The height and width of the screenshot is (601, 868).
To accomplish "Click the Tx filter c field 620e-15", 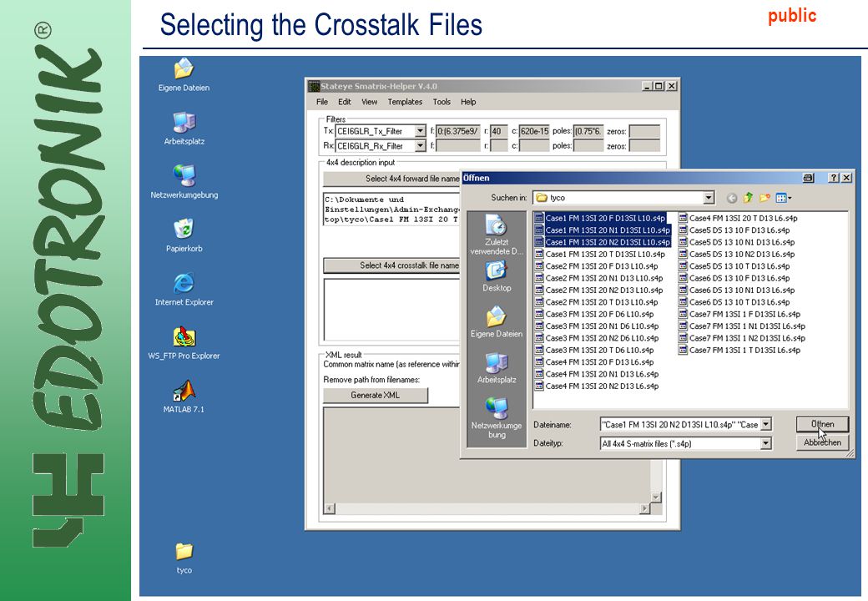I will (534, 131).
